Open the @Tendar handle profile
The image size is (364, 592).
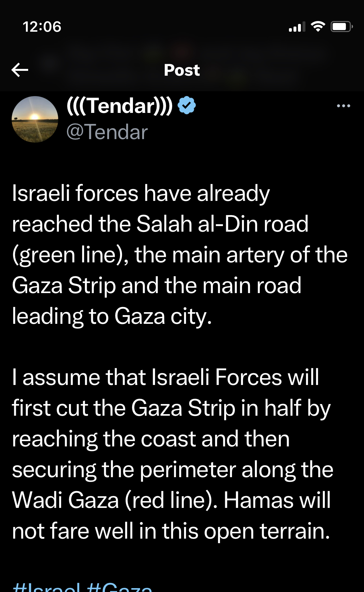(107, 132)
